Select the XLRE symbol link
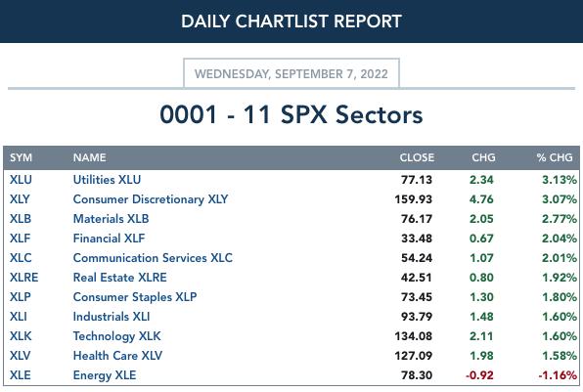Viewport: 583px width, 392px height. [x=24, y=278]
